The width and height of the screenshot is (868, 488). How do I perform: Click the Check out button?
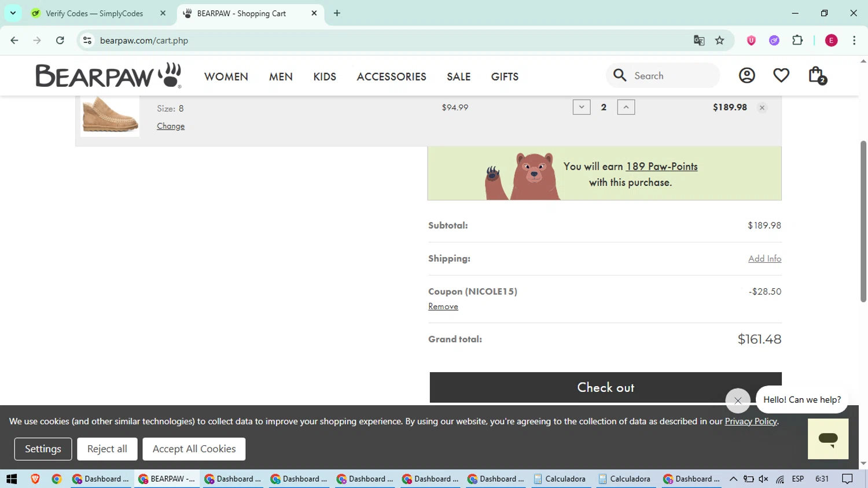pyautogui.click(x=605, y=387)
